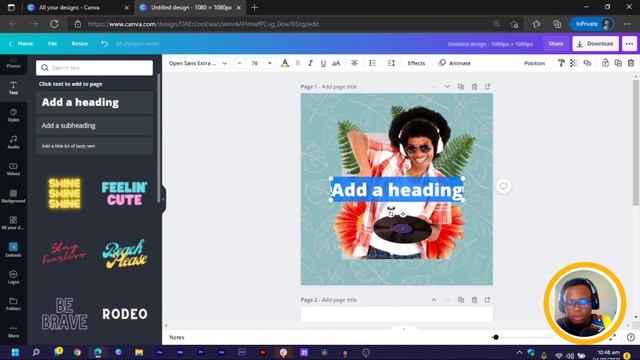Click the add comment bubble beside canvas

[x=503, y=186]
